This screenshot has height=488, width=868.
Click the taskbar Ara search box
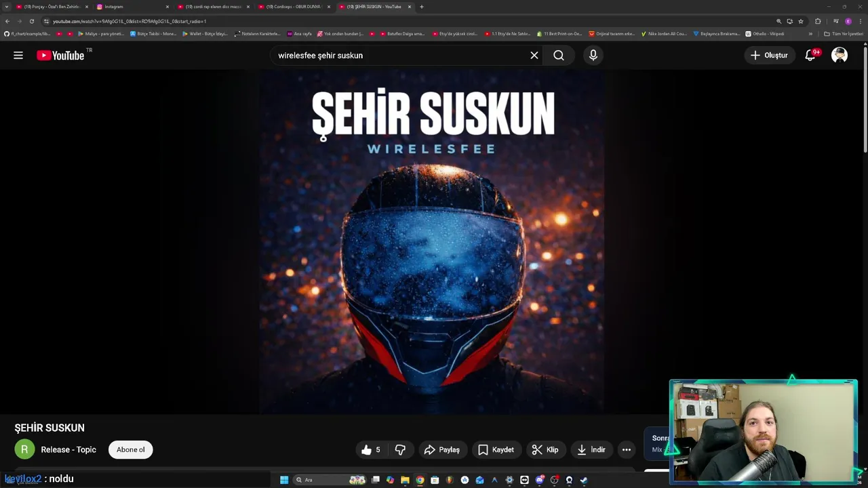click(330, 480)
